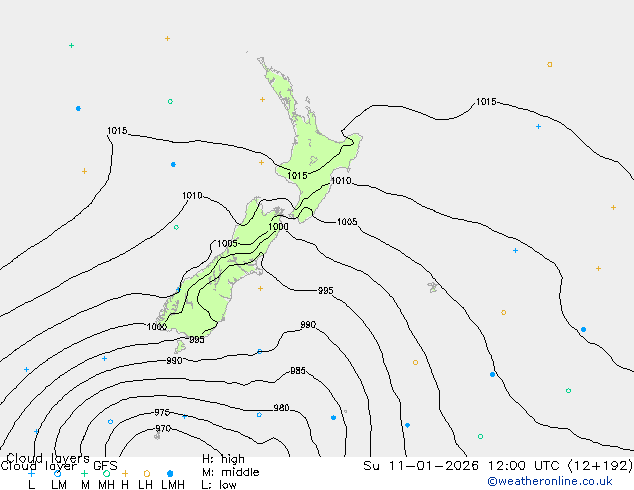
Task: Click the filled blue LMH legend dot
Action: pos(170,473)
